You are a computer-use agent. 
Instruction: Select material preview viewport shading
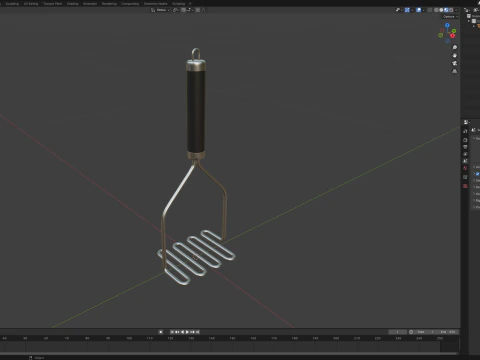pos(446,10)
